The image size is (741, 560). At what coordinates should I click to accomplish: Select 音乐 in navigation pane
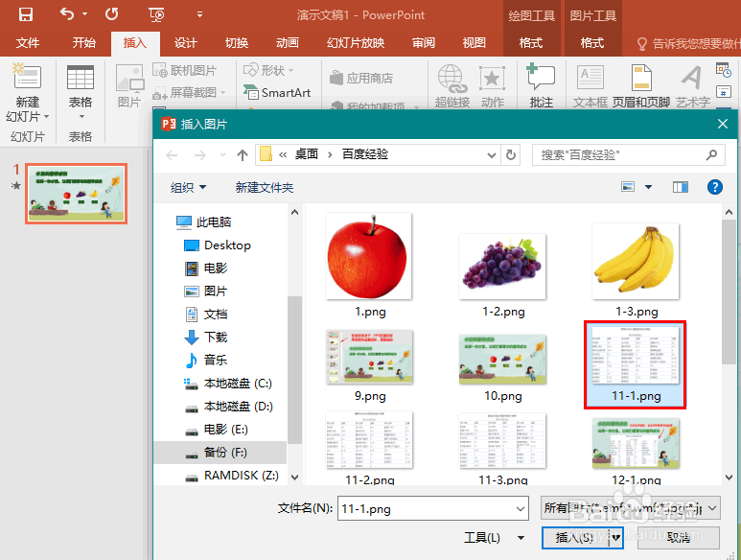coord(205,361)
